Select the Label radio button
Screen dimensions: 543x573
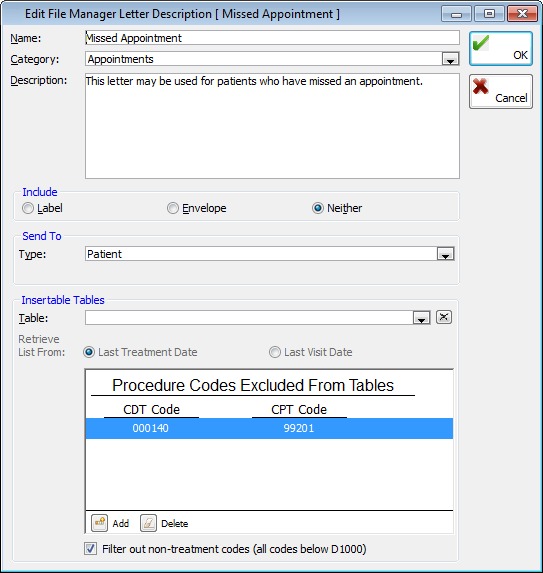click(x=28, y=208)
